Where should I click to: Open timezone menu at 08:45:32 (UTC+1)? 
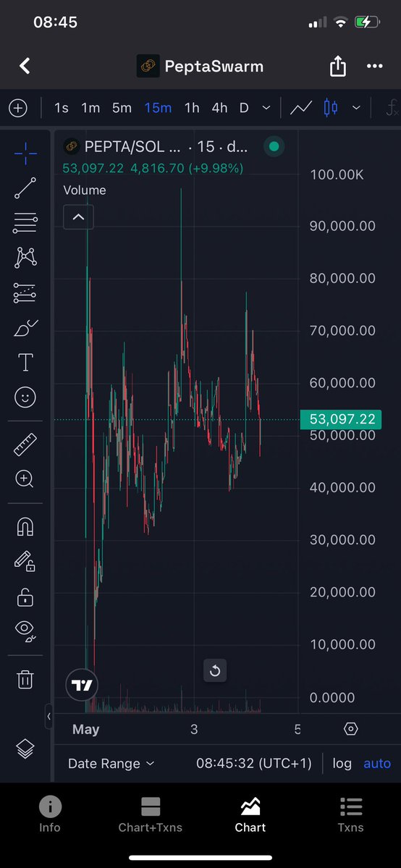[x=253, y=764]
